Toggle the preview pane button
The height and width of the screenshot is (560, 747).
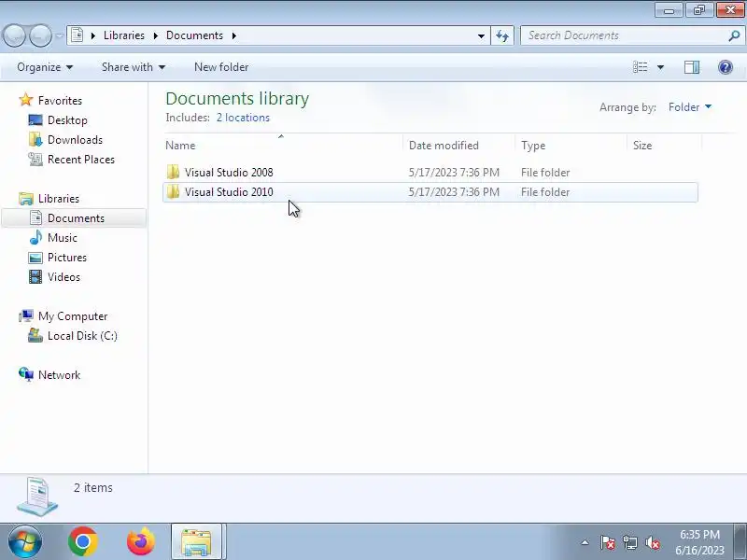click(692, 67)
